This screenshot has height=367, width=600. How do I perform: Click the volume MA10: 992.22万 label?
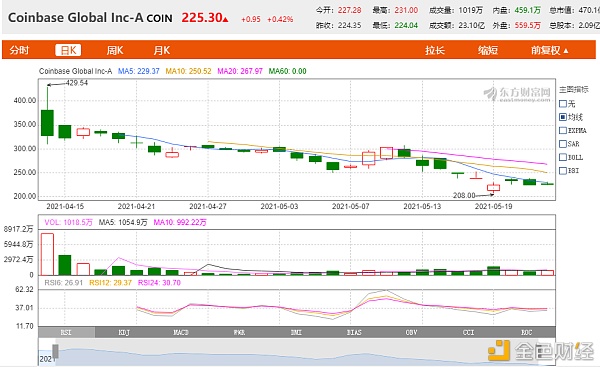tap(180, 222)
